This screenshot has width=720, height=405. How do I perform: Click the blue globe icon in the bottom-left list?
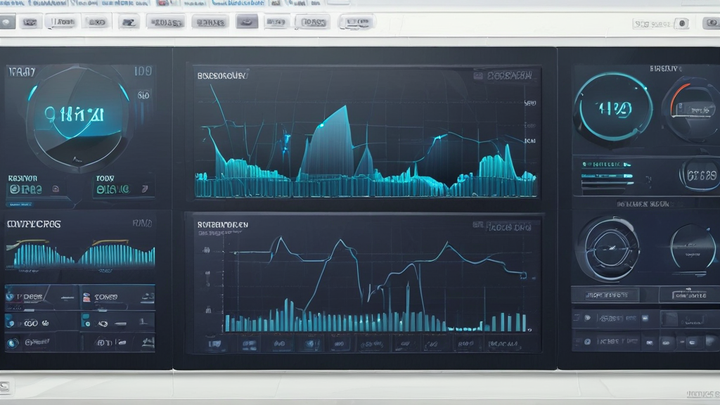point(12,343)
